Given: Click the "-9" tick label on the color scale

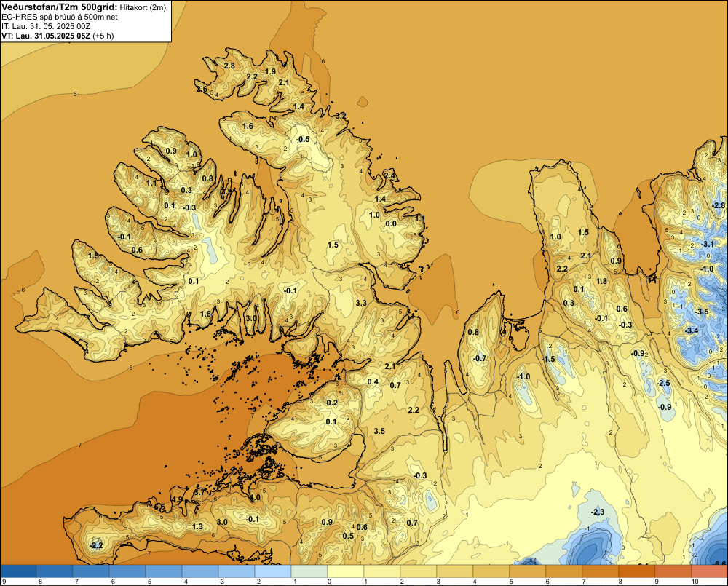Looking at the screenshot, I should [x=3, y=582].
